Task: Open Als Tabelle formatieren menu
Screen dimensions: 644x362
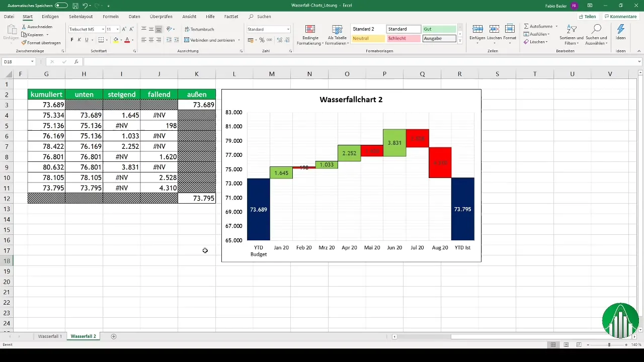Action: point(338,35)
